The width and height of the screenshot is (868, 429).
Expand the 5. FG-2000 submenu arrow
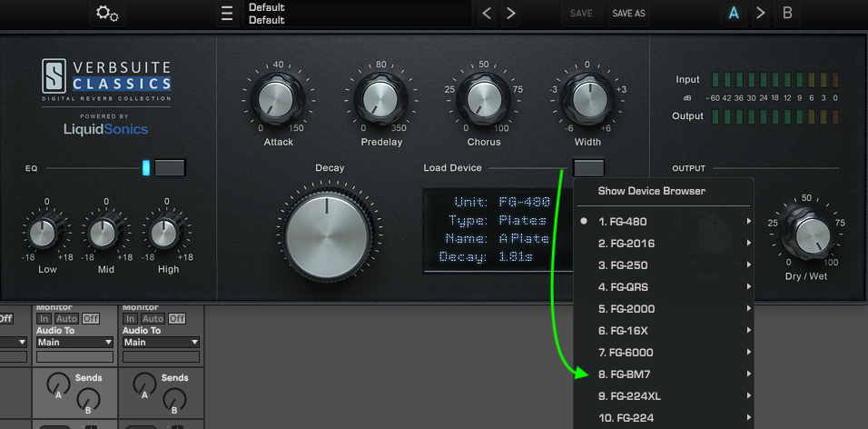748,308
